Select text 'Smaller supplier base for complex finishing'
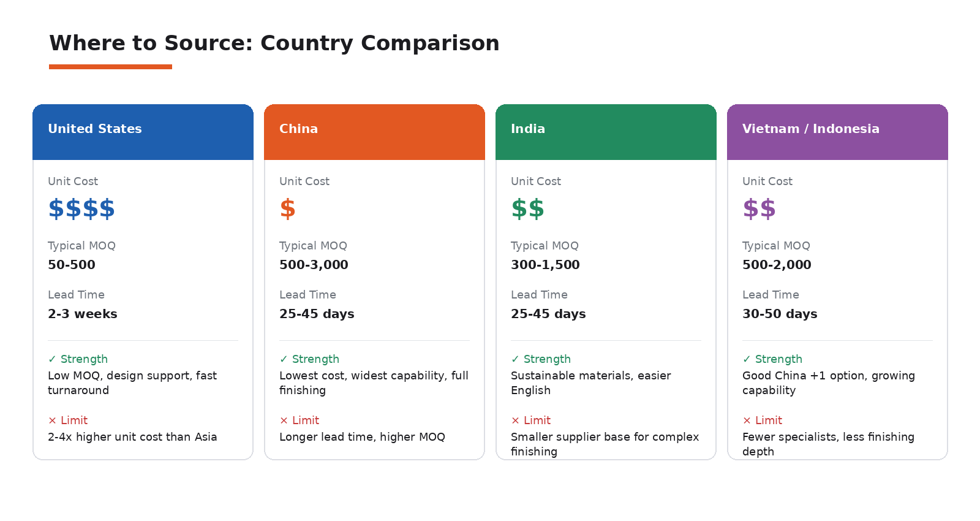 [605, 444]
